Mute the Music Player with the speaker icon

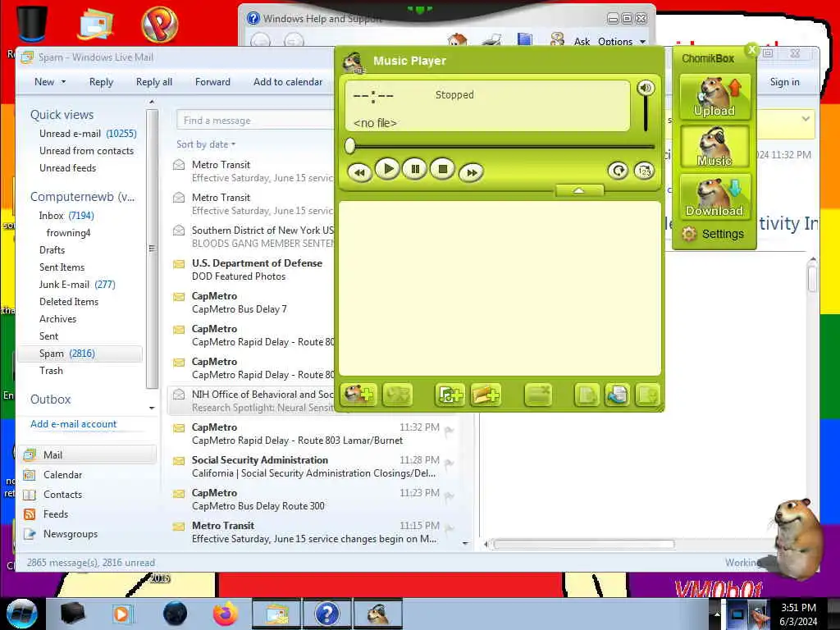coord(646,88)
